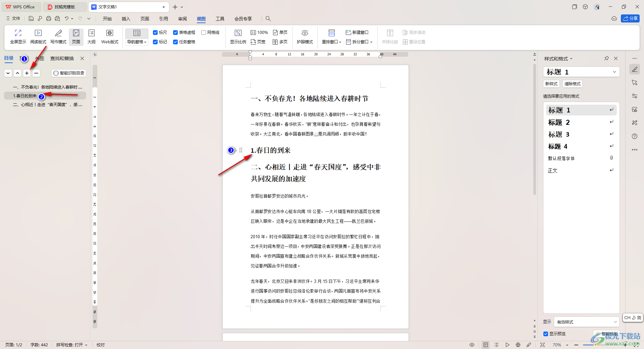Open the search magnifier in ribbon

[268, 18]
